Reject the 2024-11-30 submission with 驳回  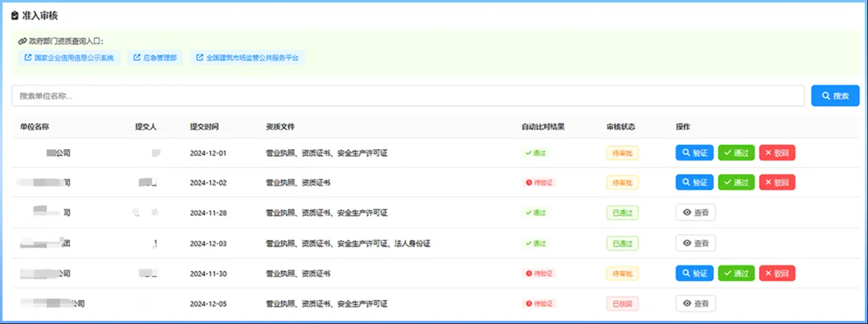pyautogui.click(x=777, y=273)
